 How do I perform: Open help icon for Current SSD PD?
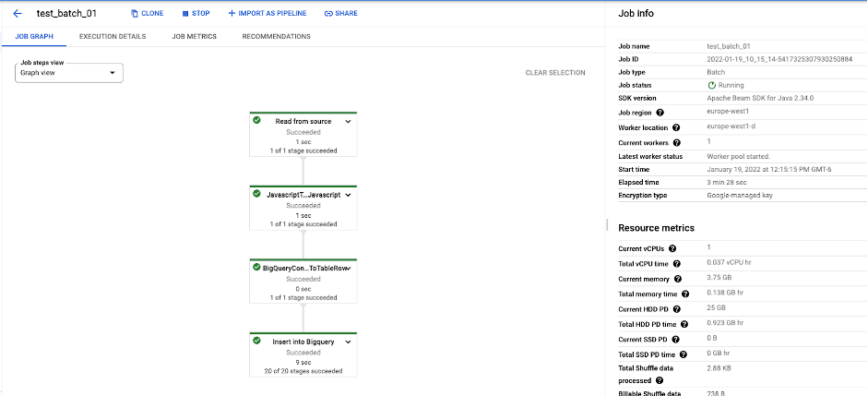tap(675, 340)
